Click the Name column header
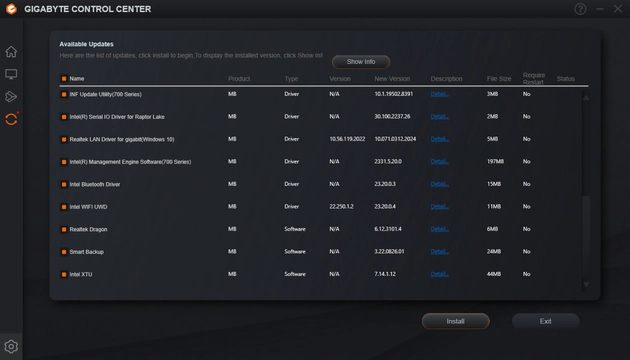This screenshot has width=630, height=360. tap(77, 79)
